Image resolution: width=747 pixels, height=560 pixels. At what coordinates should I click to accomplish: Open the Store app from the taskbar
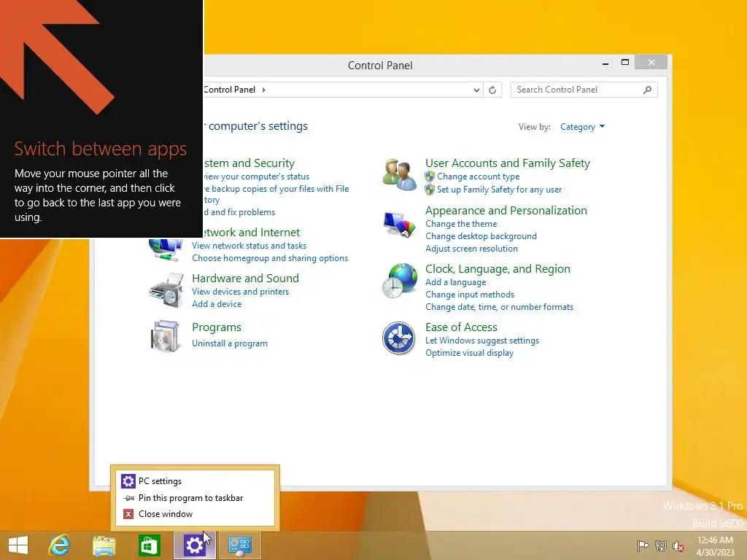point(149,545)
